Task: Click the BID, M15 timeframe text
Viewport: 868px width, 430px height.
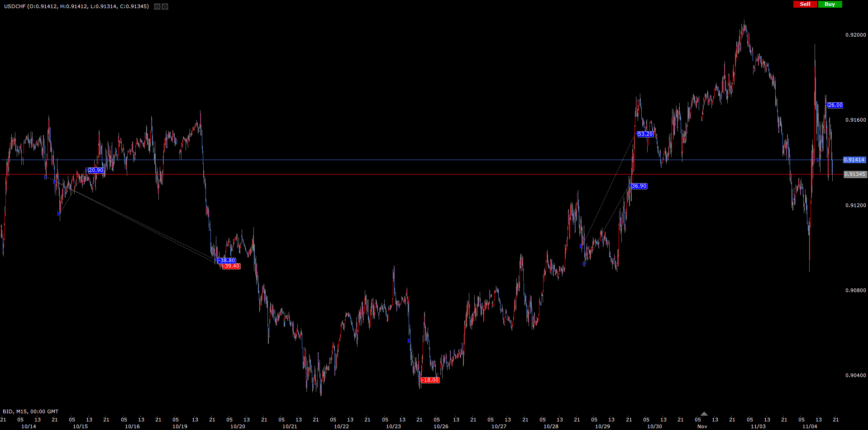Action: pyautogui.click(x=30, y=411)
